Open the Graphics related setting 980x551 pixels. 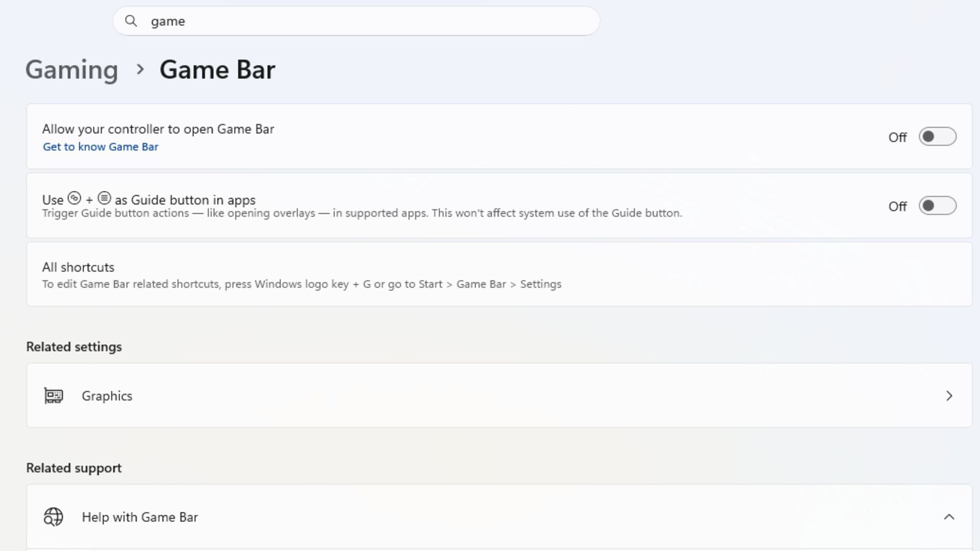[x=499, y=395]
